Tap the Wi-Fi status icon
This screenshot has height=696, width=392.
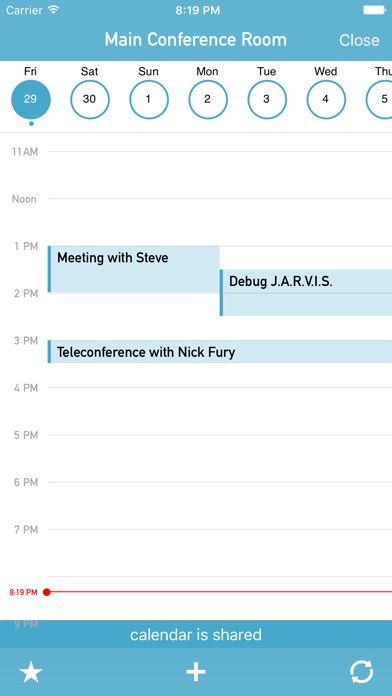click(x=54, y=10)
